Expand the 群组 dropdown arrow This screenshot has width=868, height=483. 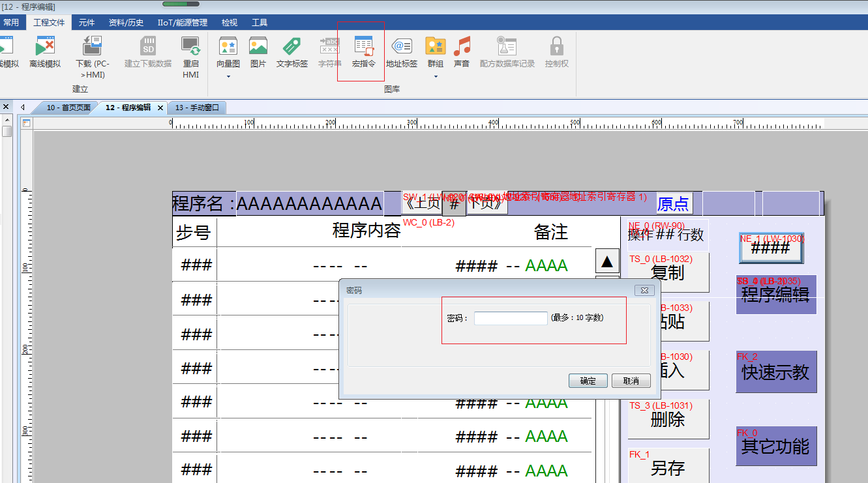435,76
